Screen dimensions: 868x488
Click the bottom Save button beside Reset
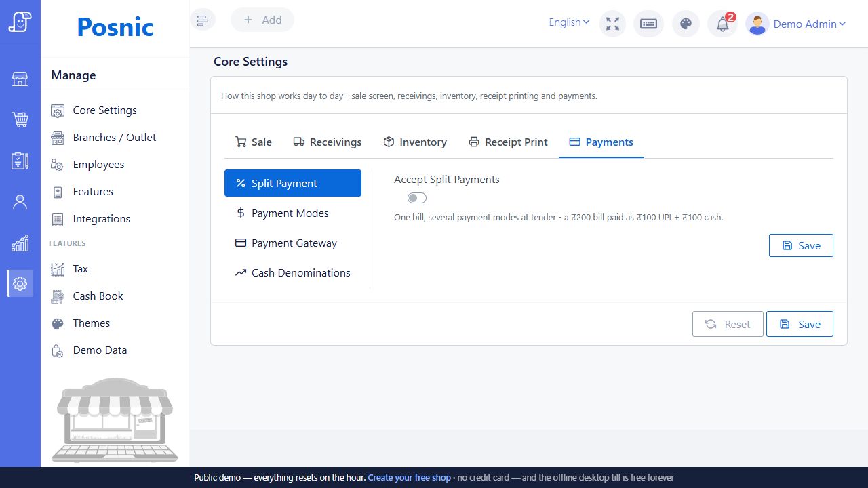[800, 324]
